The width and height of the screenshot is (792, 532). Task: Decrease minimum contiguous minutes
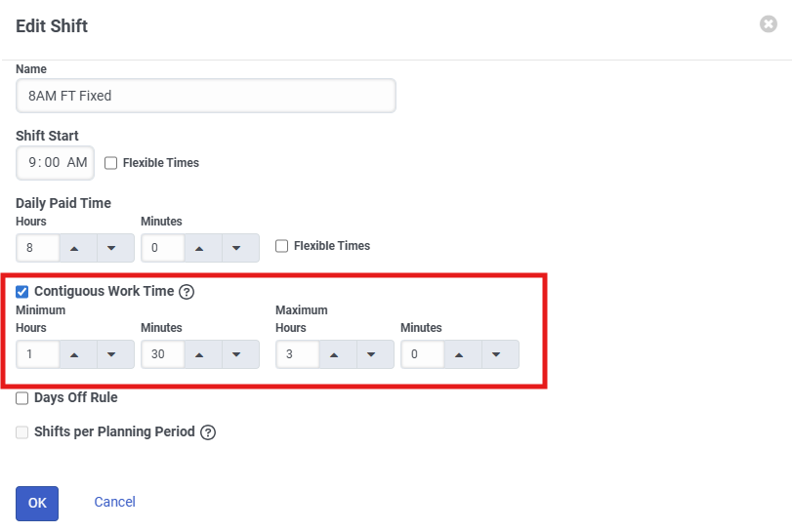[x=237, y=354]
